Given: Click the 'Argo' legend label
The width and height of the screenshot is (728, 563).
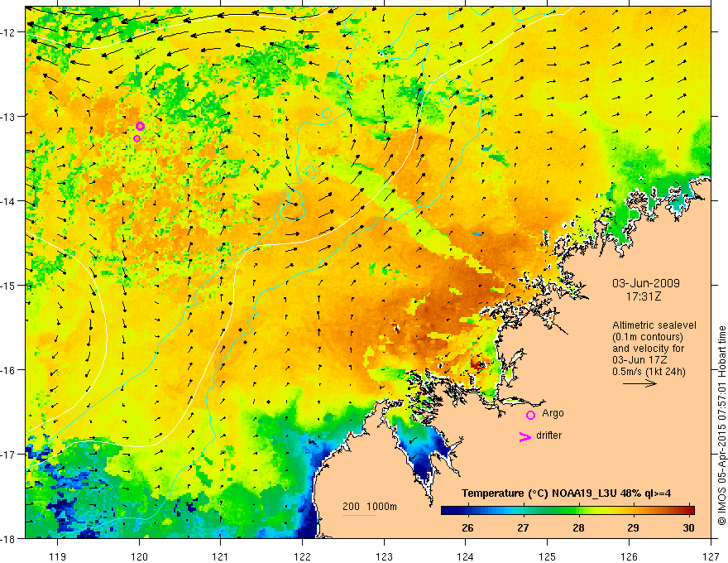Looking at the screenshot, I should (x=553, y=413).
